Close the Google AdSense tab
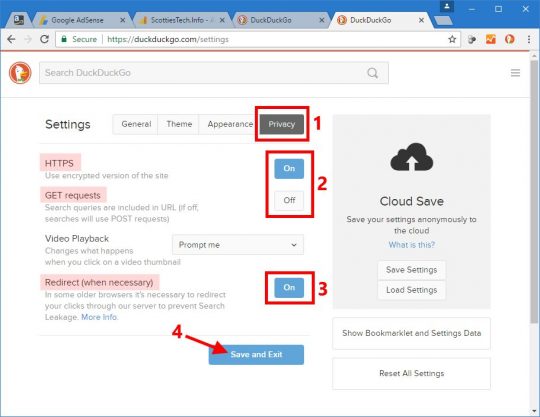This screenshot has width=540, height=417. (x=123, y=20)
